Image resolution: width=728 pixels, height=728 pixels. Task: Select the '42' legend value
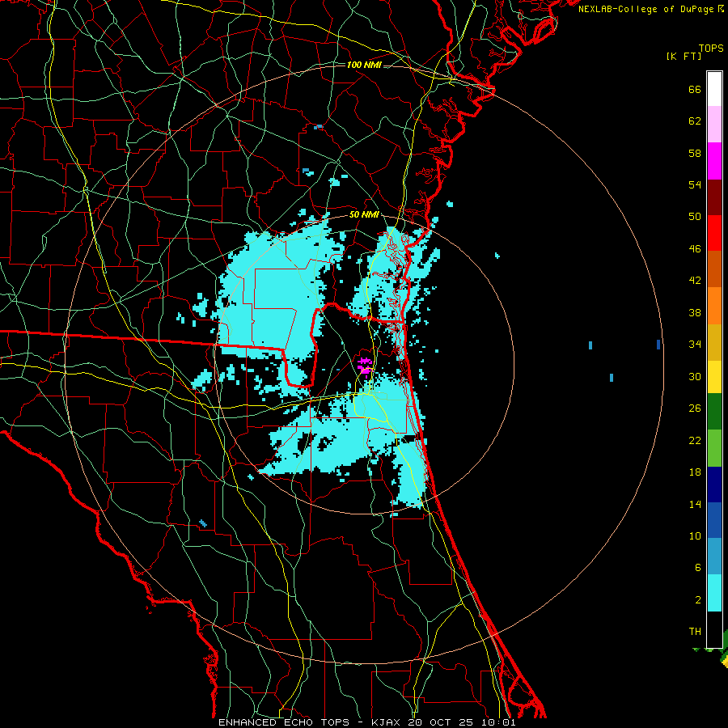pos(695,281)
